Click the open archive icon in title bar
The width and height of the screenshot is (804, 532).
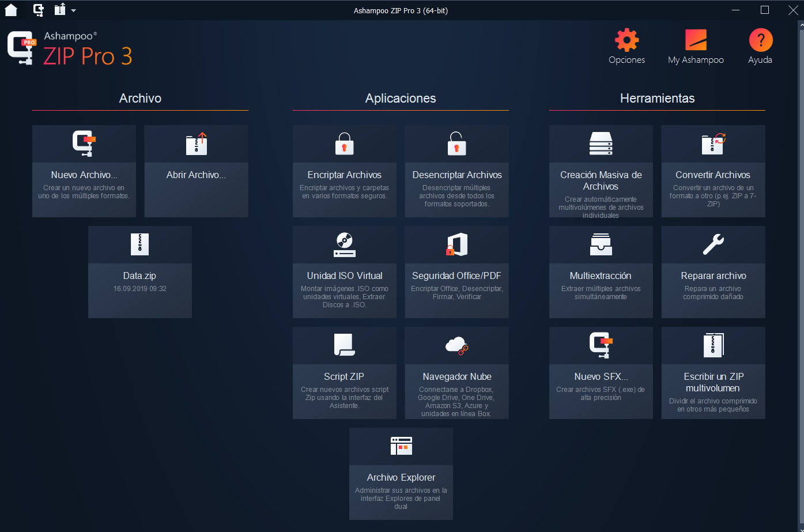tap(60, 10)
